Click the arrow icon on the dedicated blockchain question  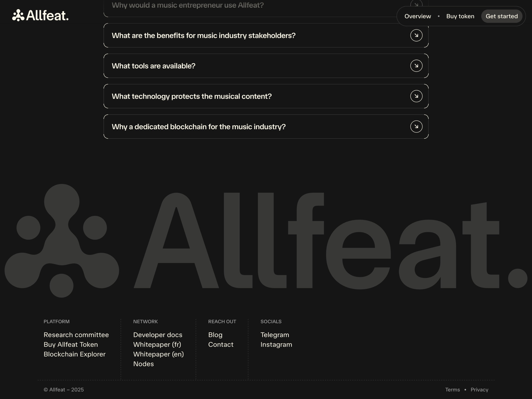tap(416, 127)
